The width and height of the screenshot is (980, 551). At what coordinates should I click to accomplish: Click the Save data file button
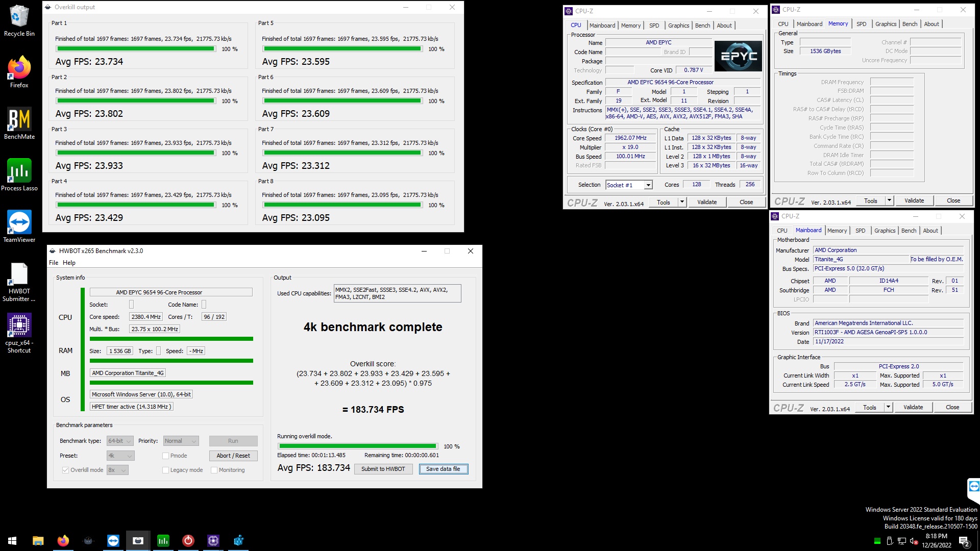tap(443, 469)
